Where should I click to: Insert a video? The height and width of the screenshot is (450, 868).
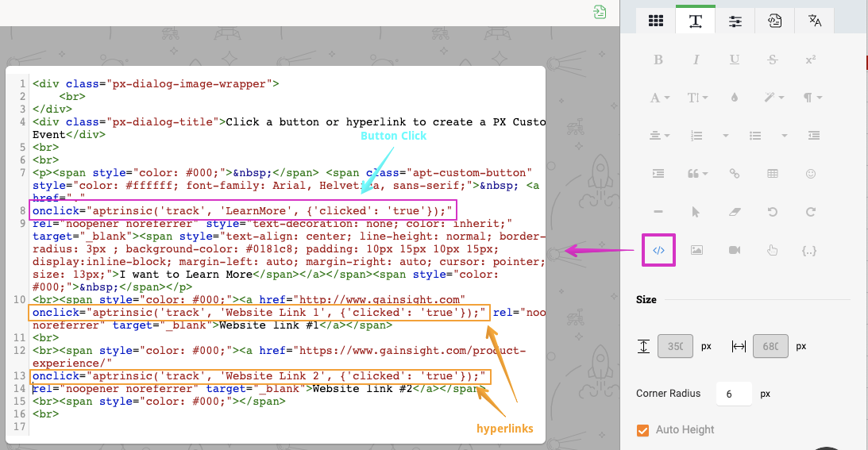click(x=735, y=250)
